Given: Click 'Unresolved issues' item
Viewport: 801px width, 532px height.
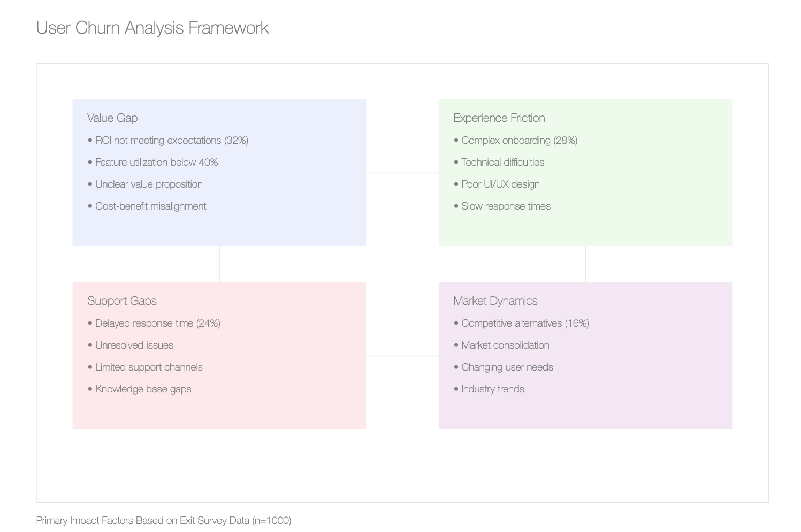Looking at the screenshot, I should click(131, 345).
